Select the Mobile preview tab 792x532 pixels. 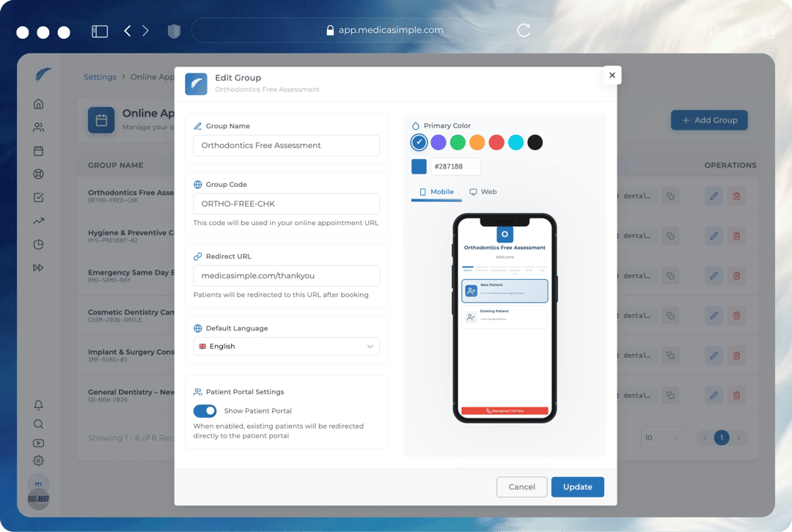click(x=436, y=192)
